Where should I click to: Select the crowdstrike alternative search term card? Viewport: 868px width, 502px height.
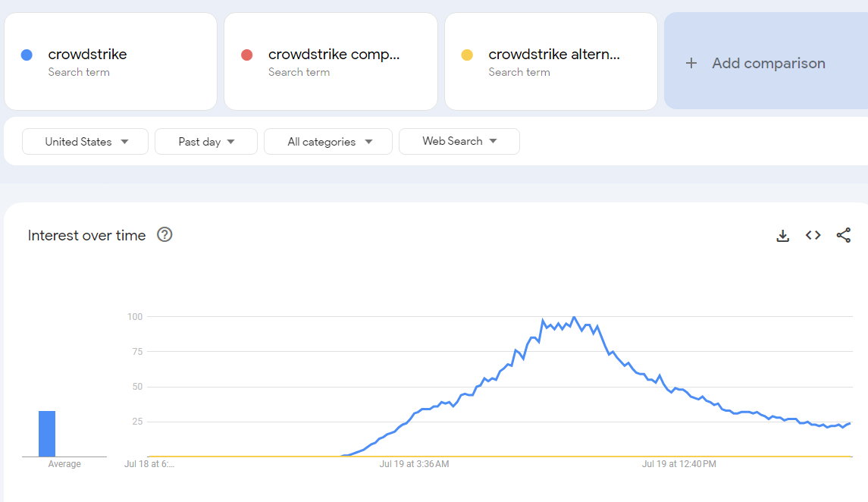[550, 61]
